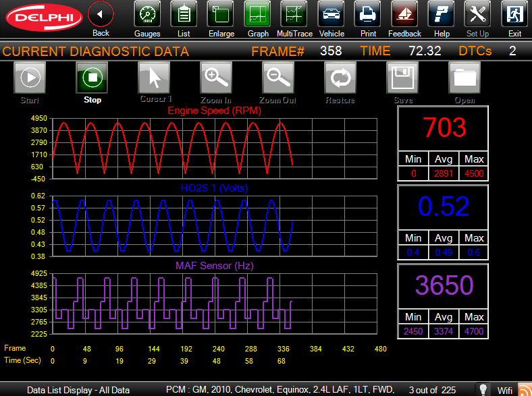Click the engine speed Max value 4500
Viewport: 532px width, 396px height.
point(474,173)
